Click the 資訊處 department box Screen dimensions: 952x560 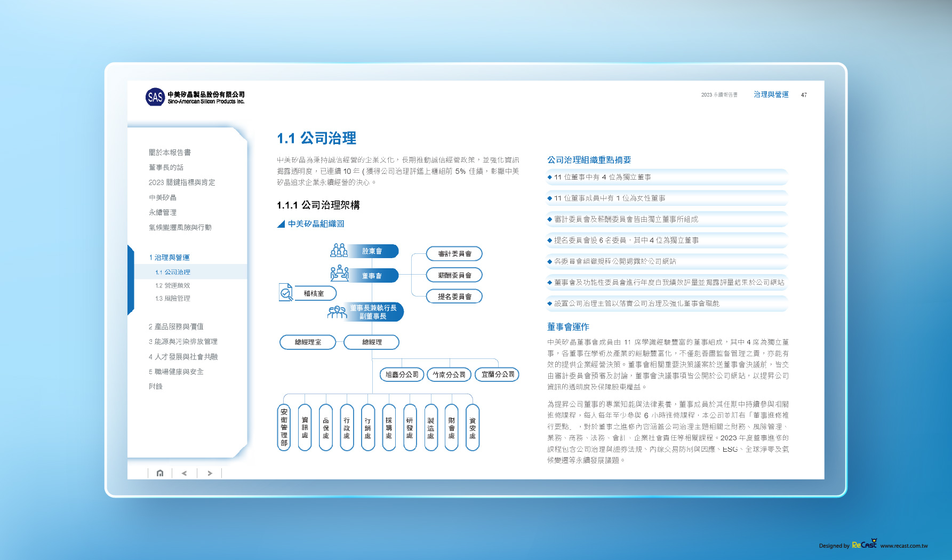305,427
